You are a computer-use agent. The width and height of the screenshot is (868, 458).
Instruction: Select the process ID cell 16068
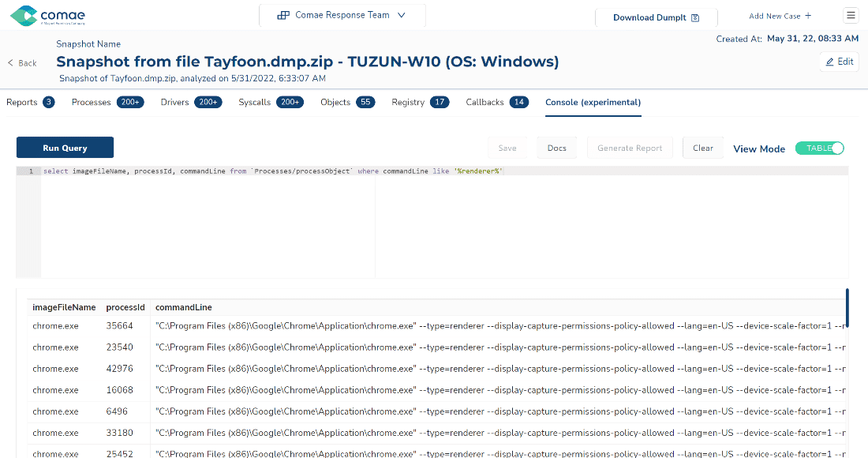tap(120, 390)
